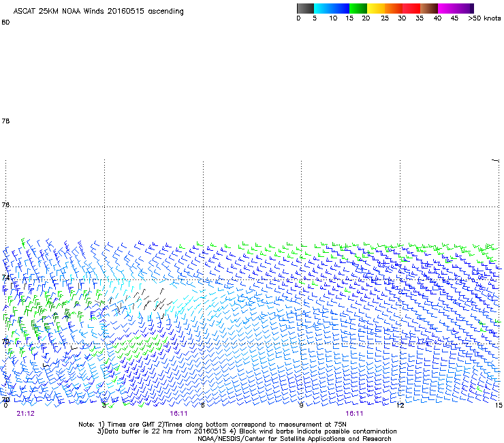Pick the yellow 20-25 knots legend swatch
This screenshot has width=504, height=443.
376,8
